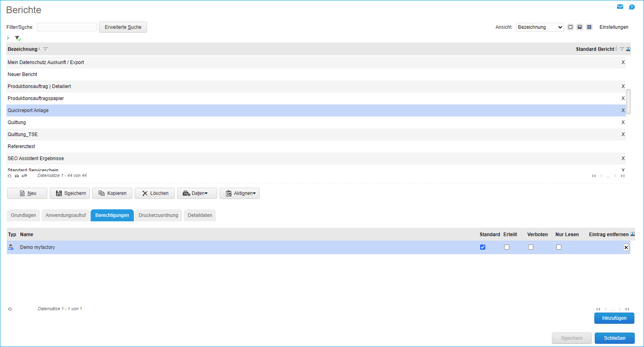Click the user icon for Demo myfactory
This screenshot has width=644, height=347.
(11, 247)
